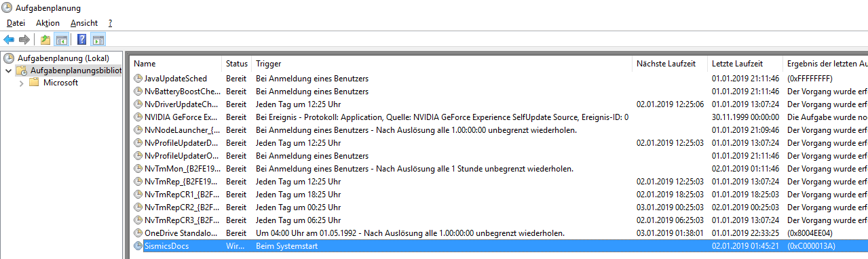The image size is (868, 259).
Task: Open the Ansicht menu
Action: (x=84, y=23)
